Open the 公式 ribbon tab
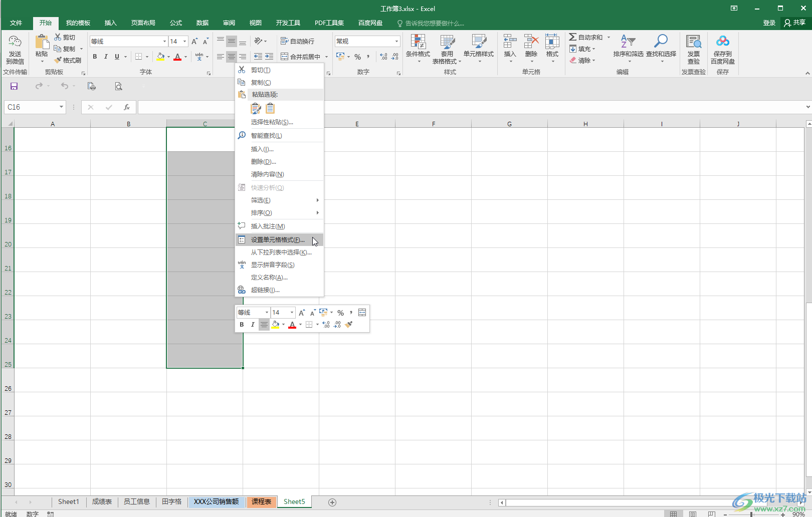This screenshot has height=517, width=812. coord(176,23)
